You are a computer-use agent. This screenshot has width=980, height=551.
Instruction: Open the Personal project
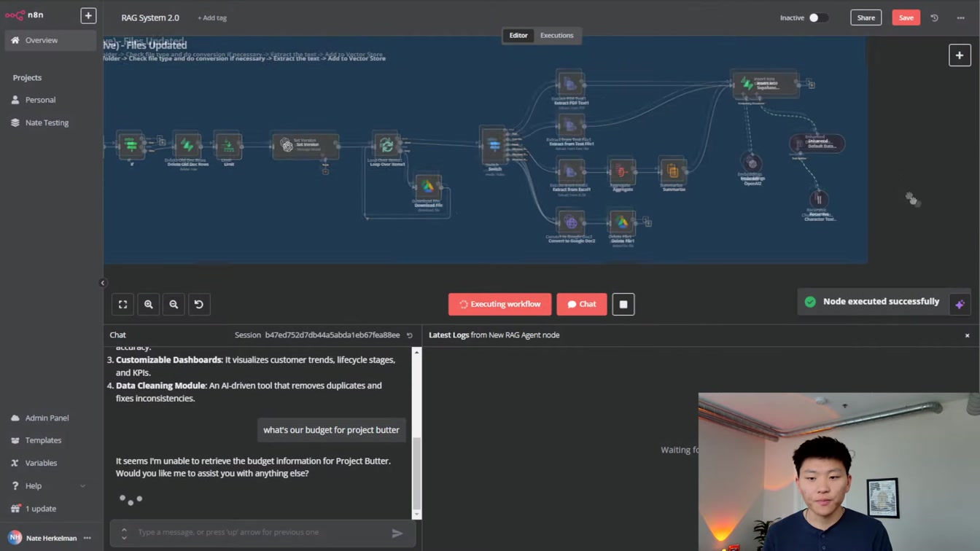point(50,100)
